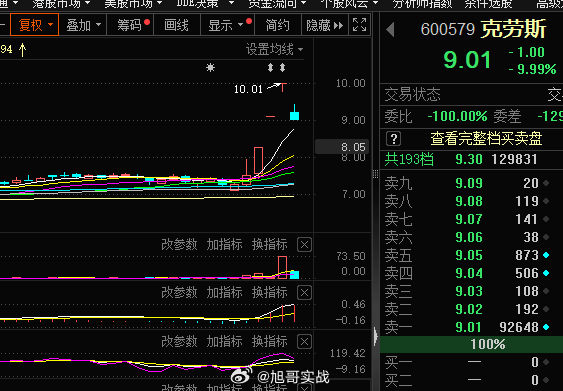563x391 pixels.
Task: Open the 条件选股 menu
Action: pyautogui.click(x=488, y=4)
